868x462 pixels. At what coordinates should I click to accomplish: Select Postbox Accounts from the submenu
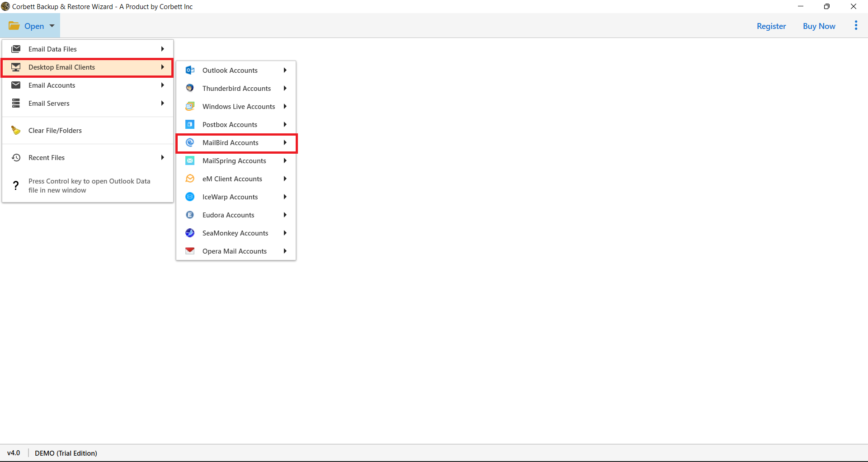coord(236,124)
